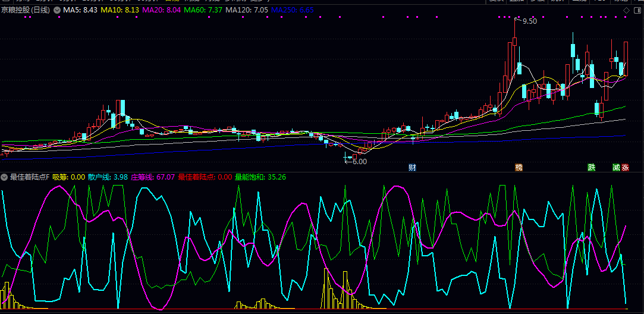Click the diamond icon at chart top-right
Image resolution: width=644 pixels, height=314 pixels.
[626, 11]
